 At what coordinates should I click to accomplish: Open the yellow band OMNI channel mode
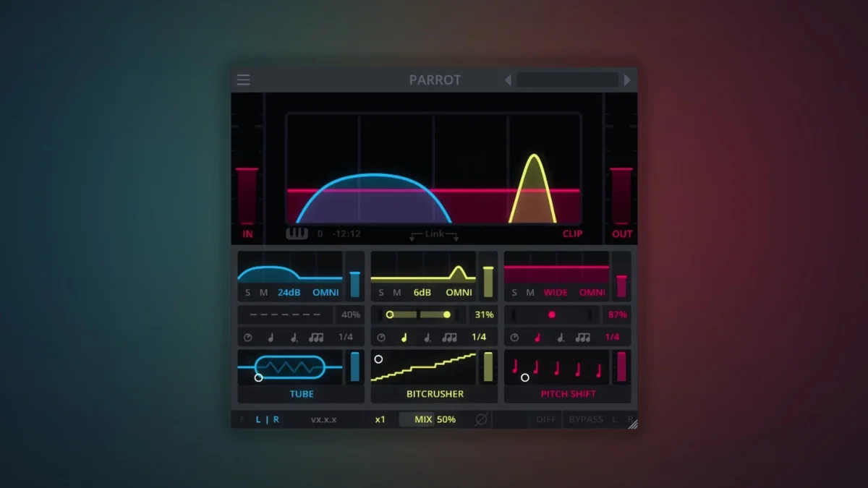[459, 293]
